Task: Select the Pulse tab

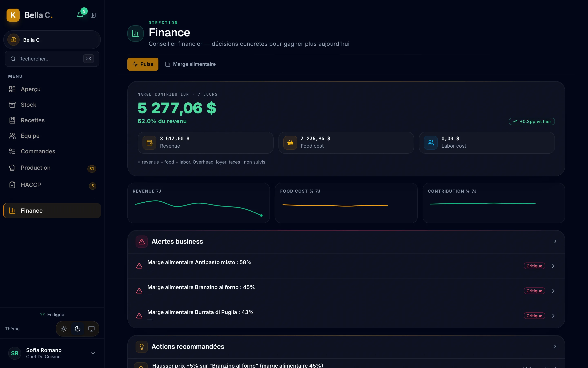Action: pyautogui.click(x=143, y=64)
